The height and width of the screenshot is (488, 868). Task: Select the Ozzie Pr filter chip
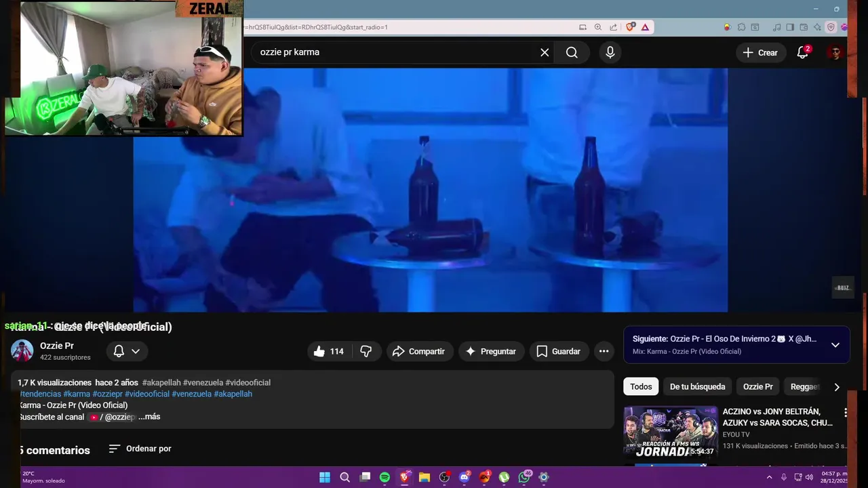click(x=757, y=386)
